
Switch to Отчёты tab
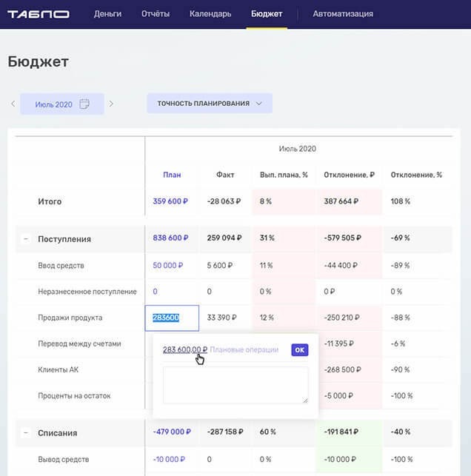(156, 14)
